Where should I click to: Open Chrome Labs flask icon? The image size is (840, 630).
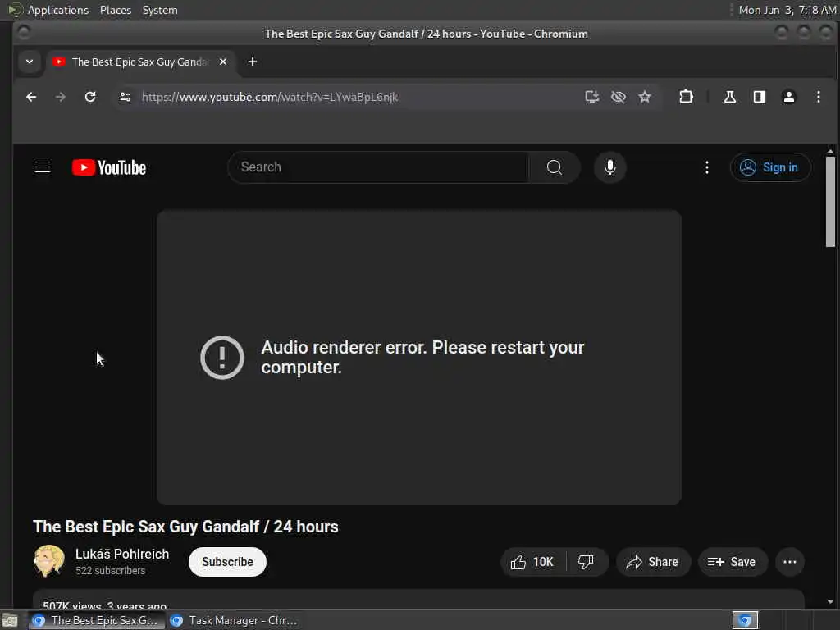(x=729, y=97)
